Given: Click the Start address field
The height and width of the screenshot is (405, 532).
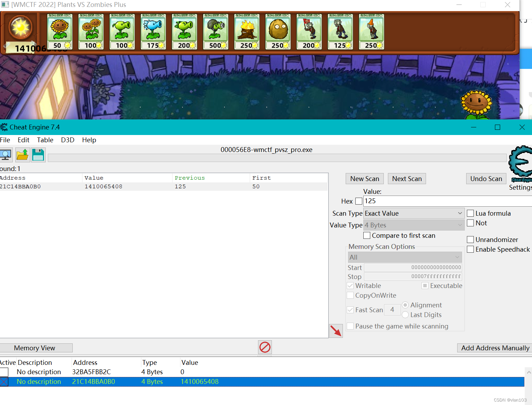Looking at the screenshot, I should tap(413, 268).
